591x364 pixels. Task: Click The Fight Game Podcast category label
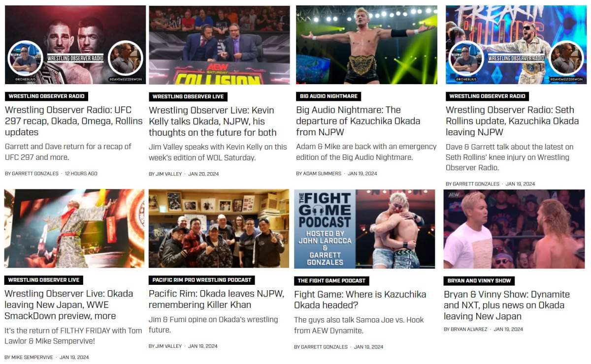coord(331,281)
